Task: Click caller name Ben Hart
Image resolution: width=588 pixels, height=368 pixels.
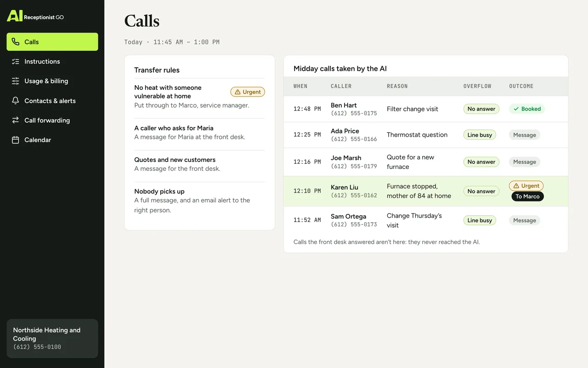Action: point(344,105)
